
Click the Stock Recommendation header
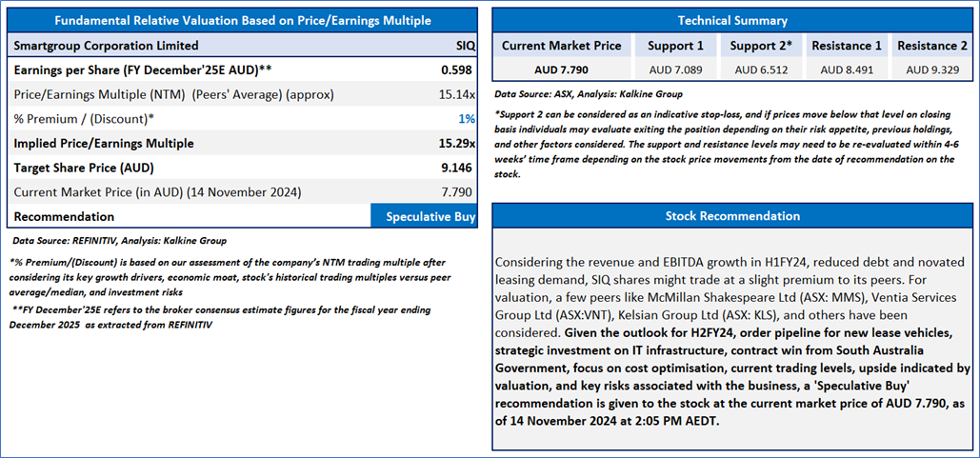point(732,216)
